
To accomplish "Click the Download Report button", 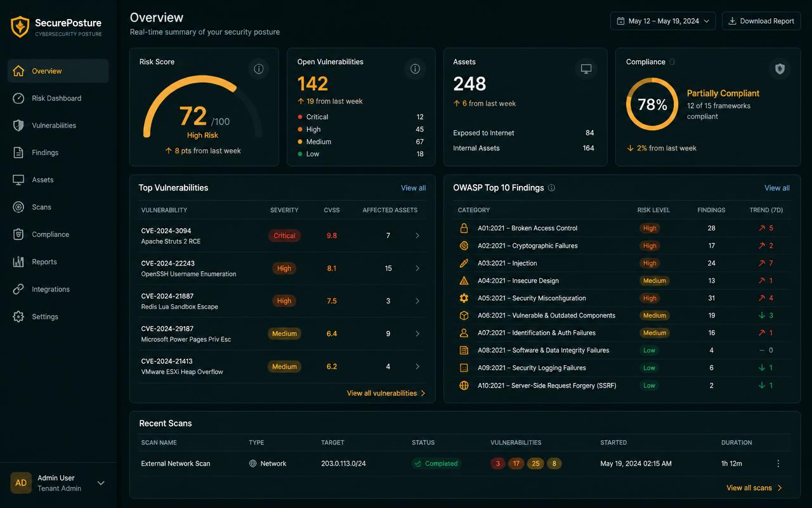I will point(761,21).
